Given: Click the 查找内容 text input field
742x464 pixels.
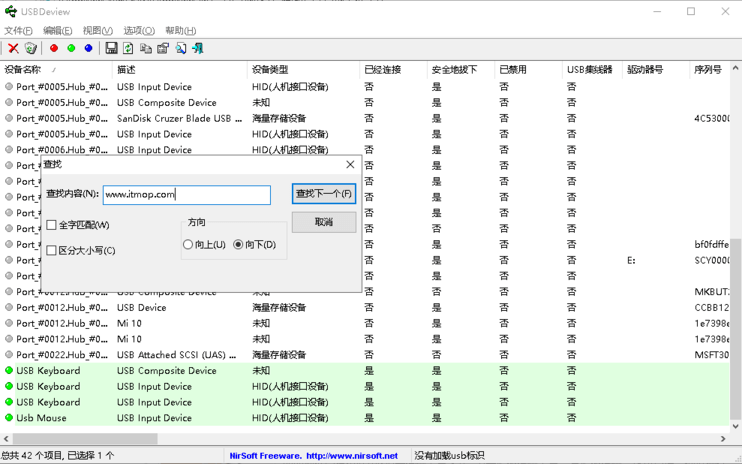Looking at the screenshot, I should (186, 194).
